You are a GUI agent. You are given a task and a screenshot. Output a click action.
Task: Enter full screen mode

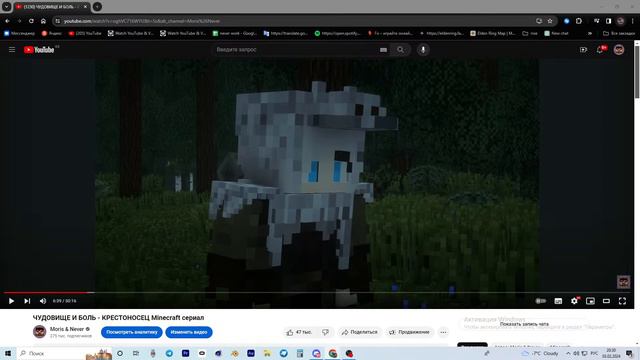[x=622, y=301]
